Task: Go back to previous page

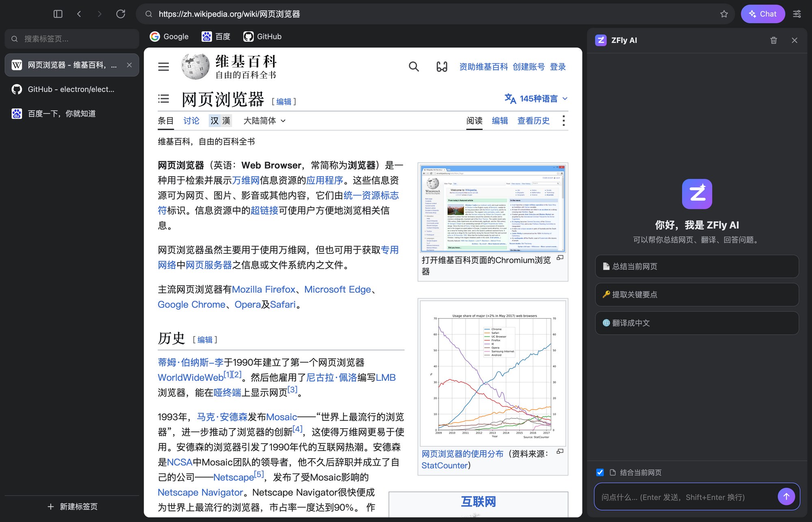Action: pos(79,14)
